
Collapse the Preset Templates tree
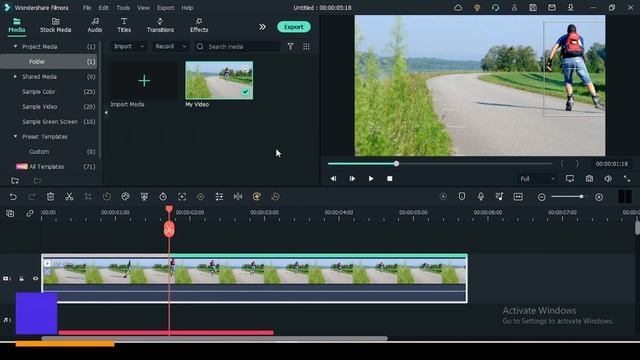tap(15, 136)
